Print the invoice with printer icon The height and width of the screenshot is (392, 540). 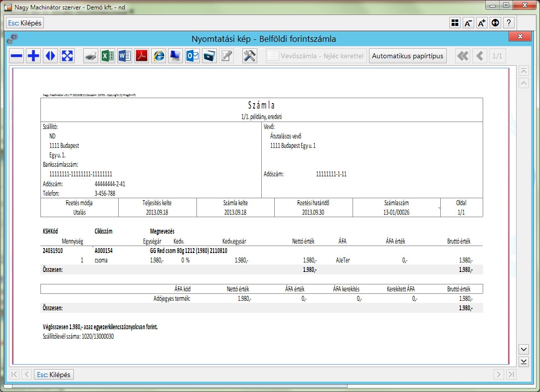pyautogui.click(x=91, y=56)
